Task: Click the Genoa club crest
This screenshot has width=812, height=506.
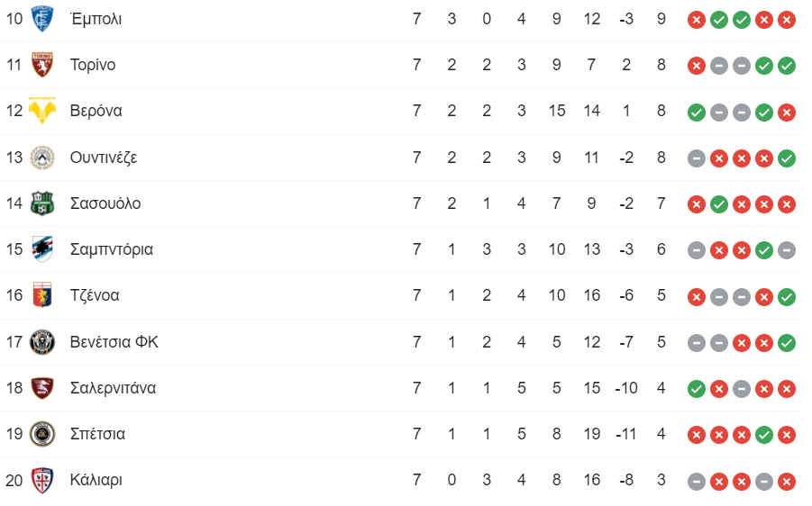Action: (x=42, y=295)
